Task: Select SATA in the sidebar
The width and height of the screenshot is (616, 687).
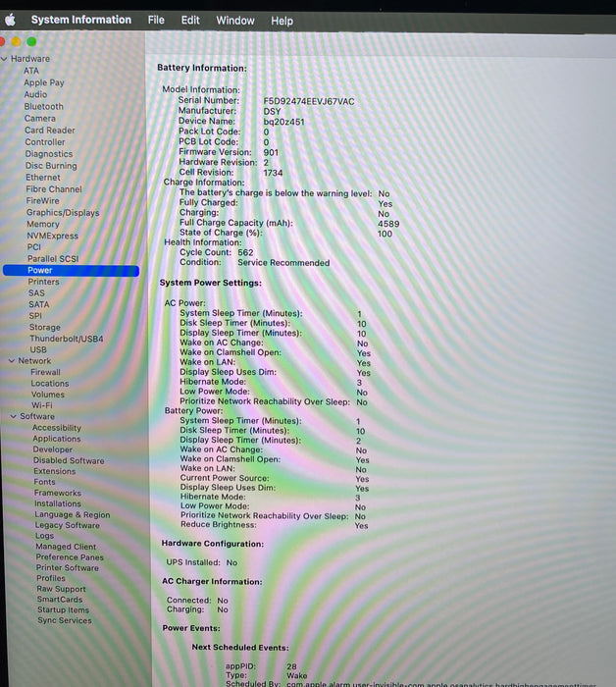Action: point(39,304)
